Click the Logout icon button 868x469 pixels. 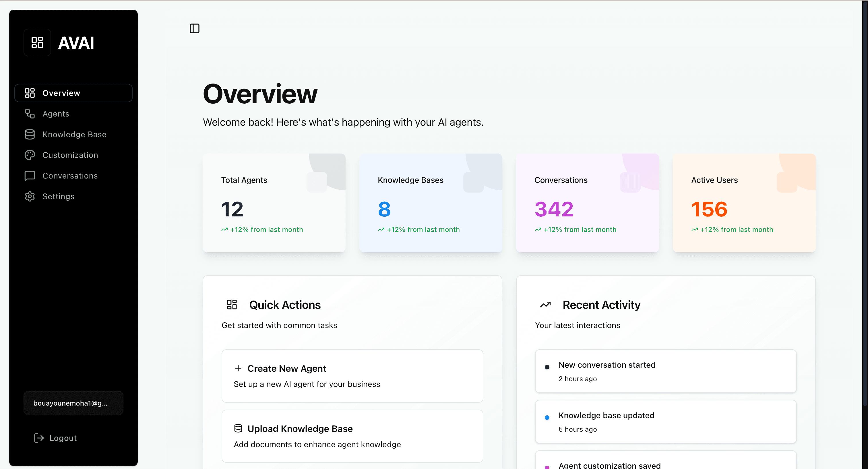pyautogui.click(x=38, y=438)
